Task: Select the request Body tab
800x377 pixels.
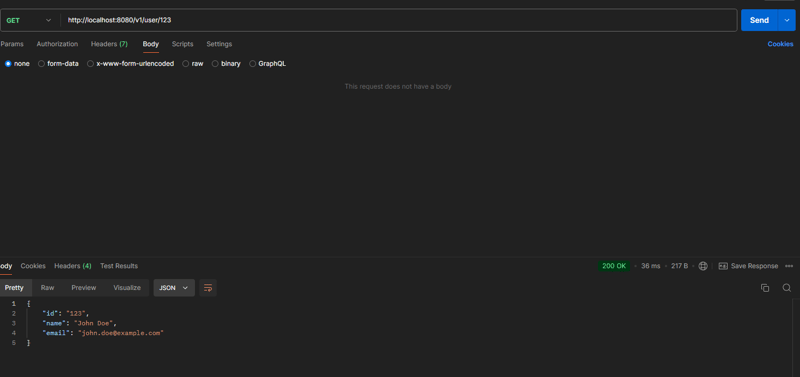Action: (x=151, y=44)
